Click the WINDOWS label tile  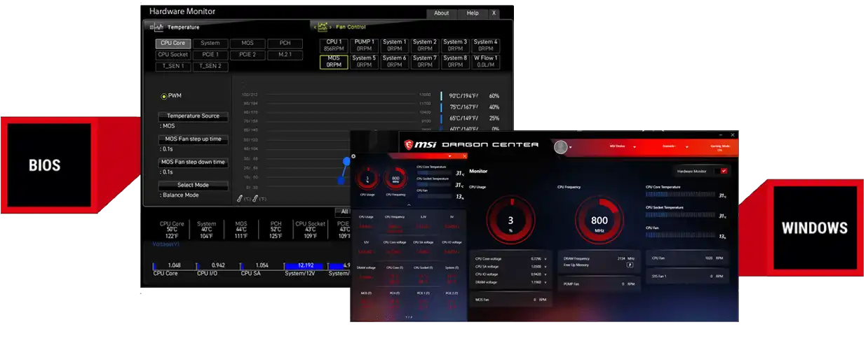click(814, 228)
